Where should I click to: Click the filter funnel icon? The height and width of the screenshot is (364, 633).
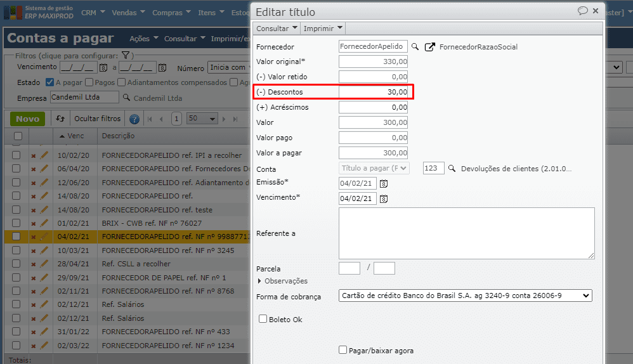click(126, 55)
